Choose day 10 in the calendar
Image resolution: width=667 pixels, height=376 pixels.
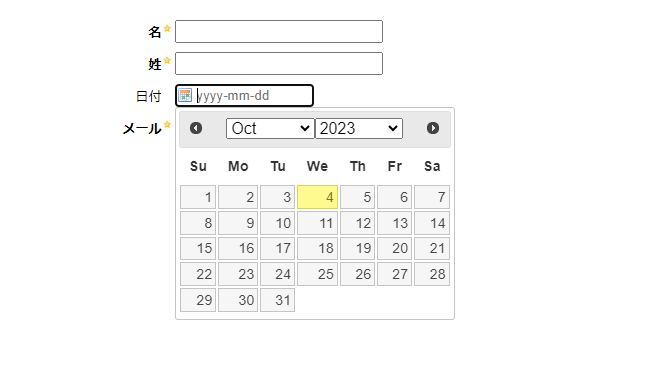tap(277, 223)
